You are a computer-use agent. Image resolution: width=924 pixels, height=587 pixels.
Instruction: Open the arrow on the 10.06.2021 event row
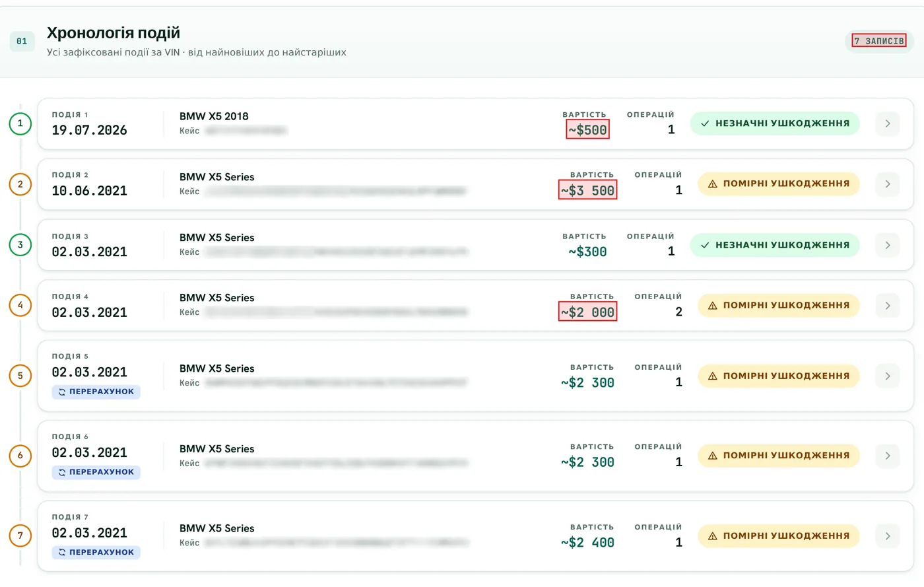[888, 184]
